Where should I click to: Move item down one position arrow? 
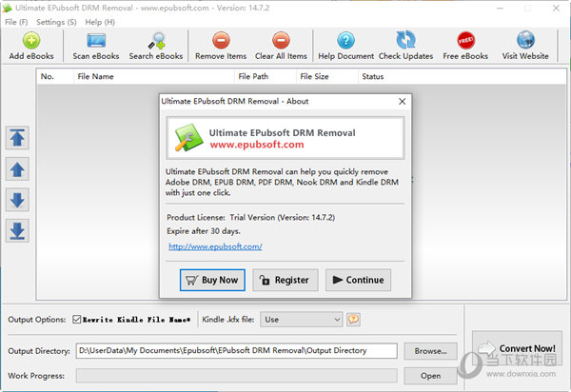17,200
